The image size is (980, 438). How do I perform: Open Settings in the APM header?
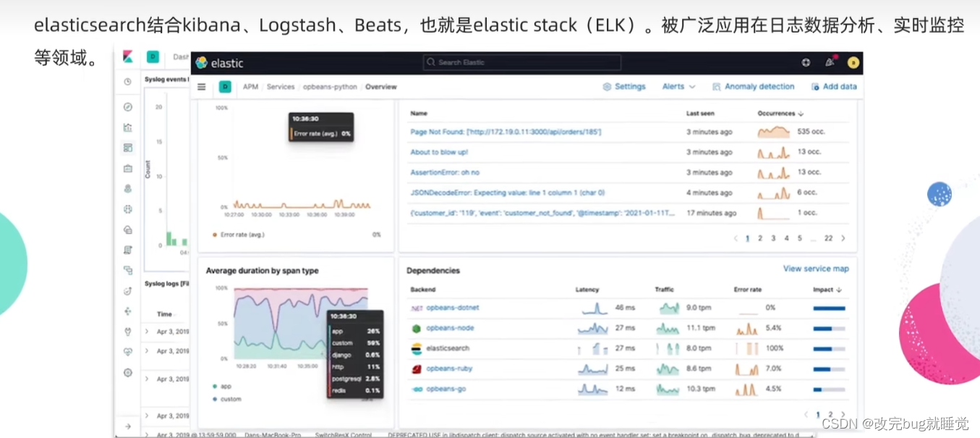pos(624,87)
